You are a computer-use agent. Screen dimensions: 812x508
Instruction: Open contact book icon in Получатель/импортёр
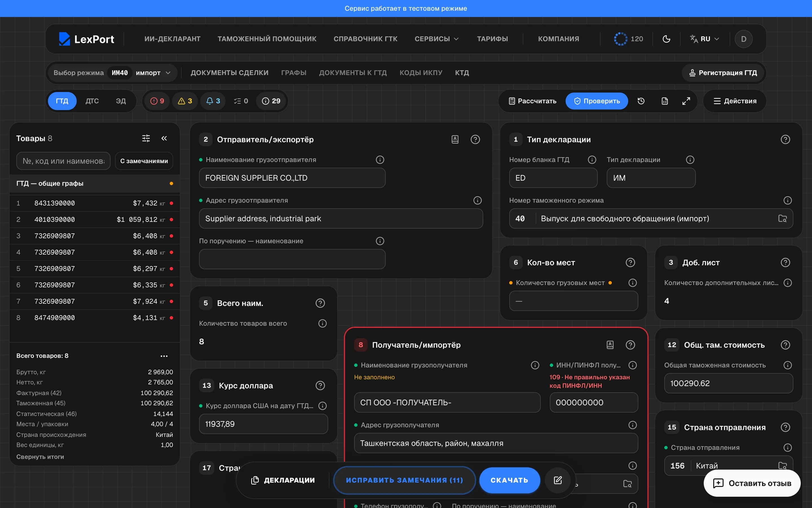(610, 345)
